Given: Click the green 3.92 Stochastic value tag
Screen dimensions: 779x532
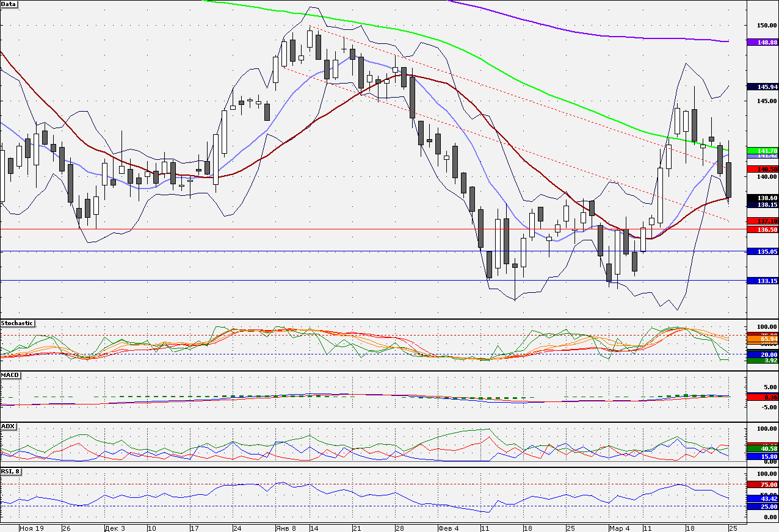Looking at the screenshot, I should pos(763,361).
